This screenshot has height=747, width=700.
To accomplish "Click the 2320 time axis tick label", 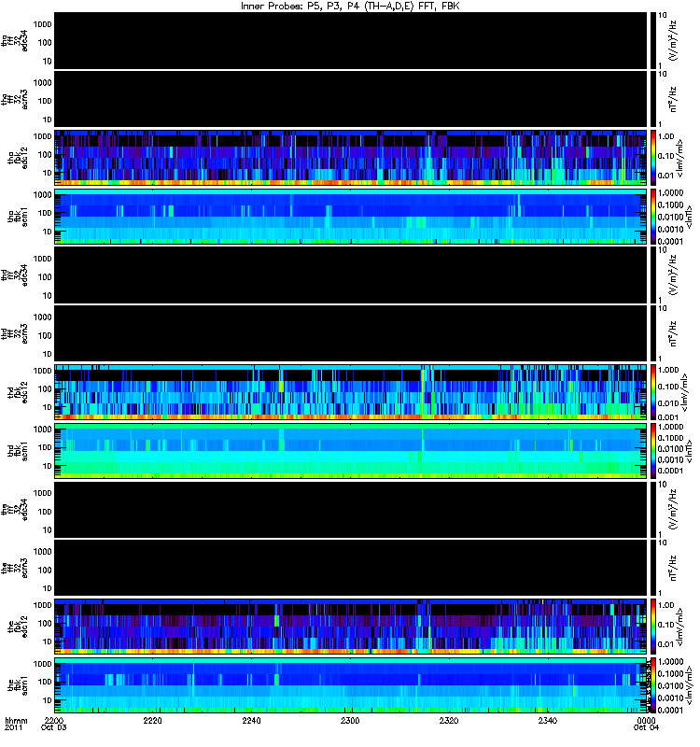I will 449,720.
